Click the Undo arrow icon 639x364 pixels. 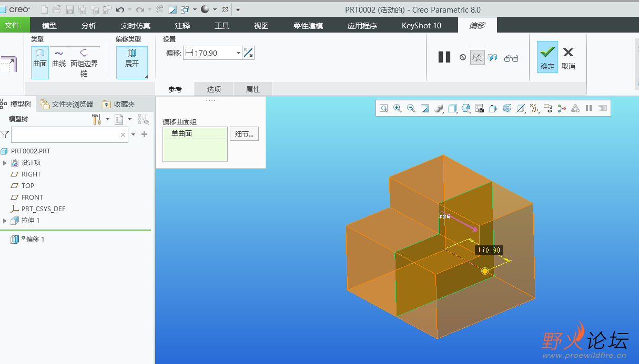pos(120,9)
